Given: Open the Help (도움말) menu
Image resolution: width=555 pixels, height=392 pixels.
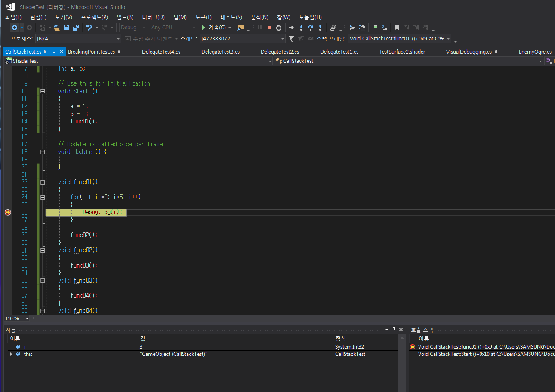Looking at the screenshot, I should pyautogui.click(x=310, y=17).
